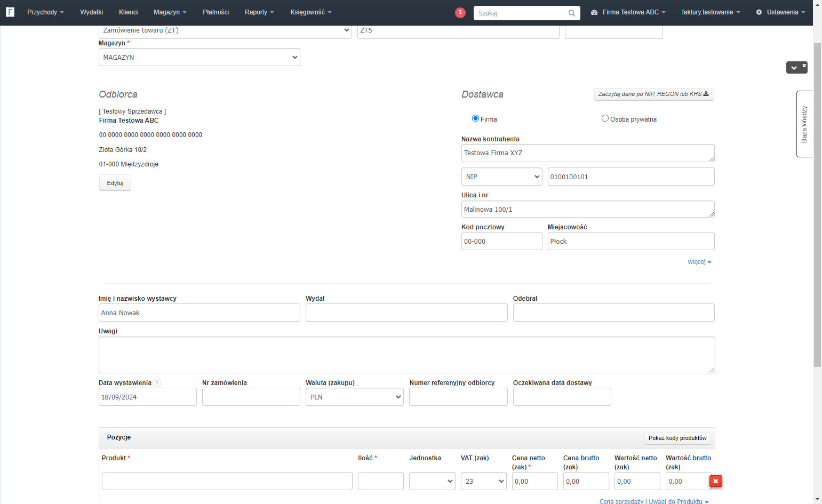This screenshot has width=822, height=504.
Task: Go to Wydatki in the top menu
Action: 92,12
